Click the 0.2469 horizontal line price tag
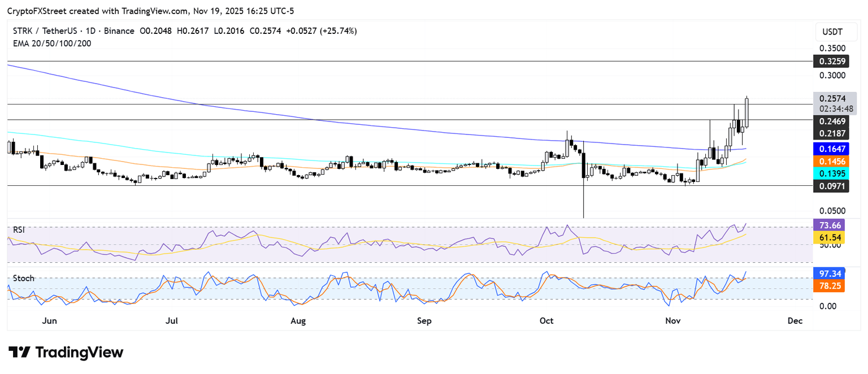The height and width of the screenshot is (374, 868). tap(829, 121)
